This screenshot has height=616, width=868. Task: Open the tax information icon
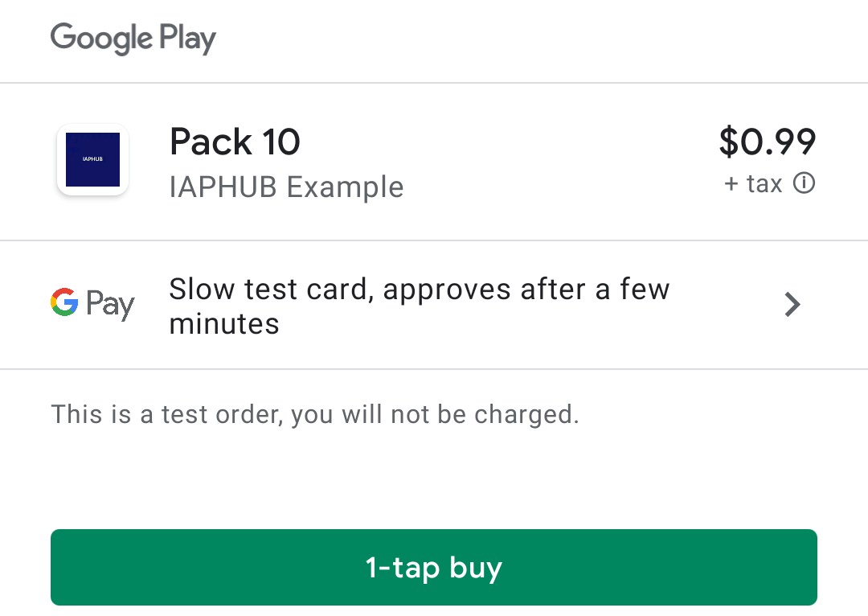click(804, 184)
